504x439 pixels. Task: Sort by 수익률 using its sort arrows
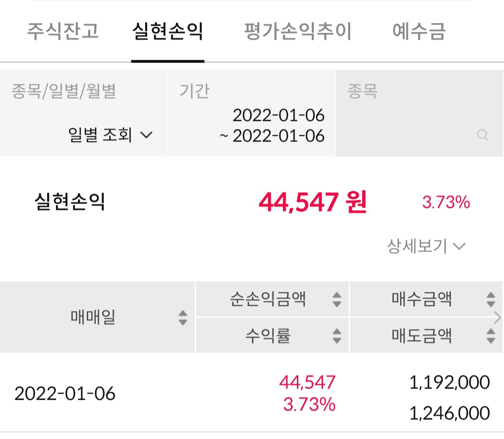pos(337,336)
